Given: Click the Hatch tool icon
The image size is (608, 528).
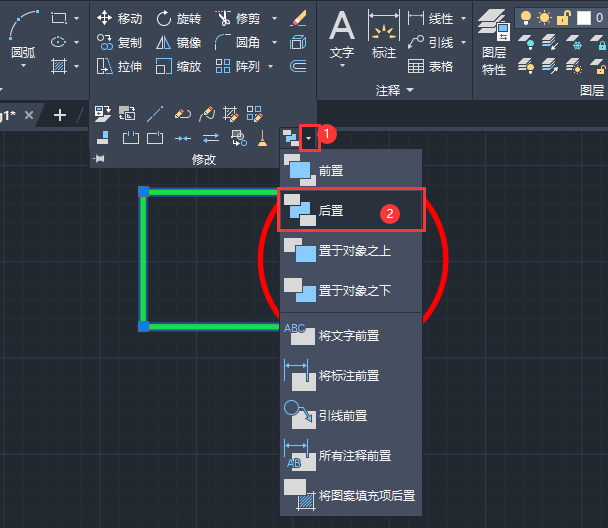Looking at the screenshot, I should (59, 66).
